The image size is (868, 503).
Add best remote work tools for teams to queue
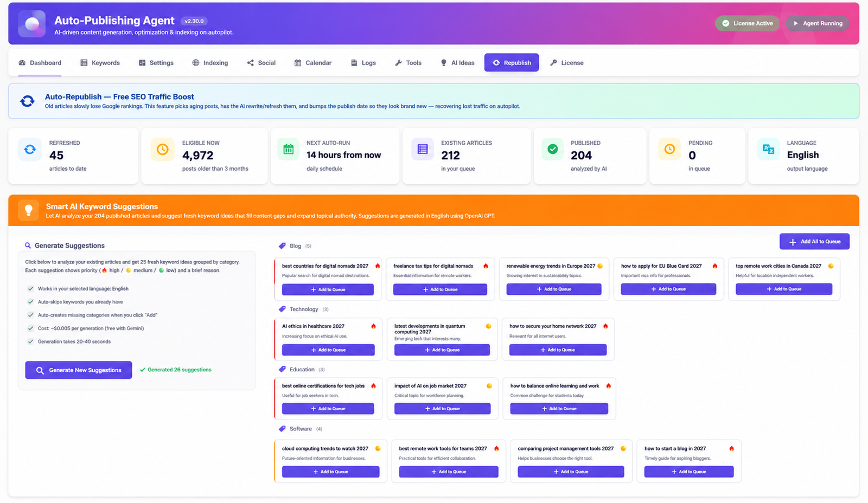(449, 472)
